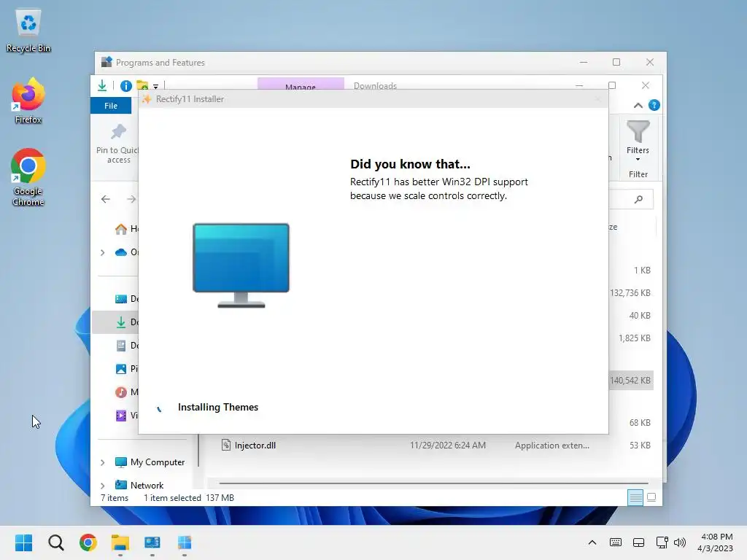
Task: Switch to Control Panel taskbar icon
Action: coord(152,542)
